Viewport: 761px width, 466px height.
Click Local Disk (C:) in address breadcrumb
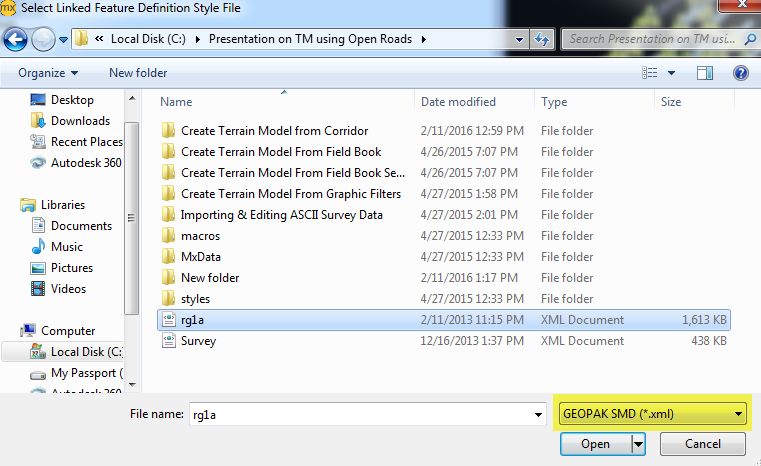click(x=148, y=39)
